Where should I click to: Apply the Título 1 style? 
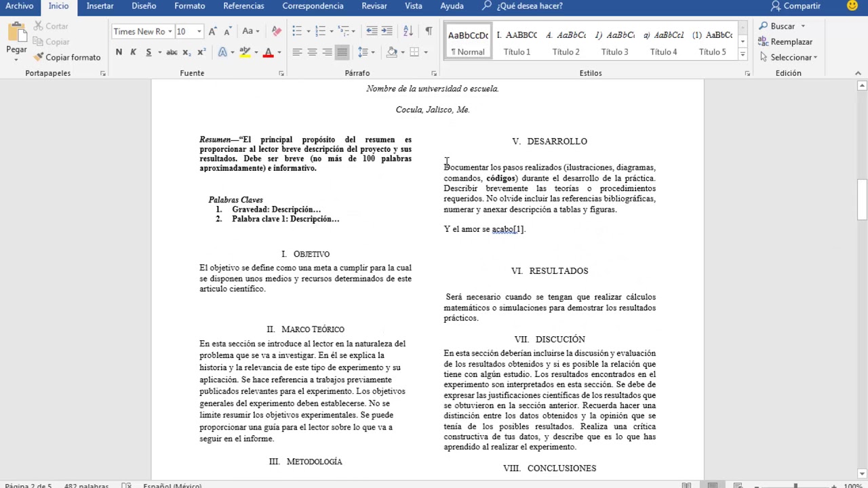tap(517, 42)
